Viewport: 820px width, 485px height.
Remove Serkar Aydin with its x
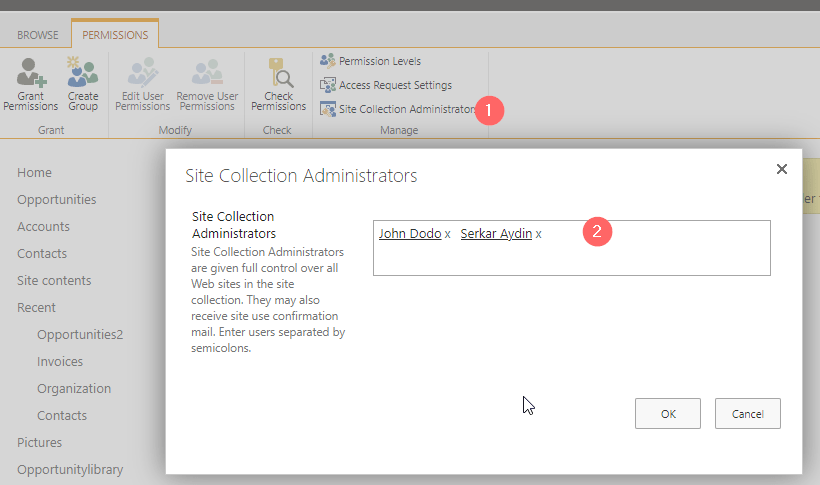click(538, 234)
